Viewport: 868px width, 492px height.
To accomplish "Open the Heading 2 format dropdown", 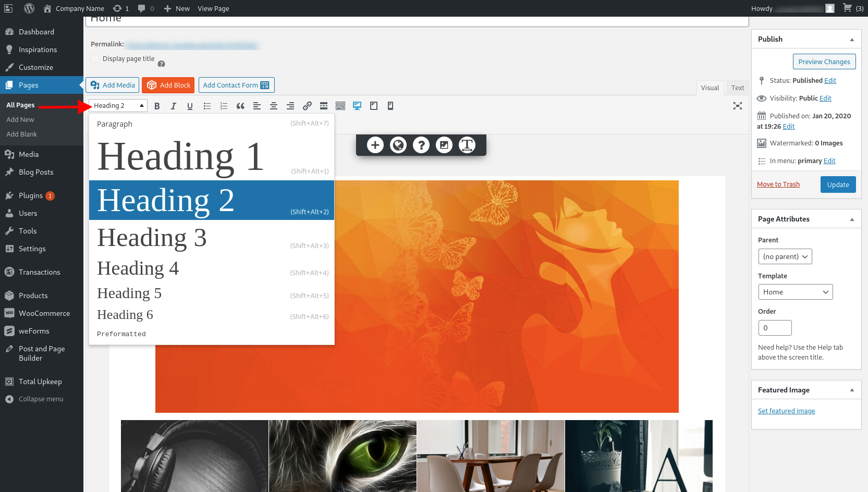I will [118, 106].
